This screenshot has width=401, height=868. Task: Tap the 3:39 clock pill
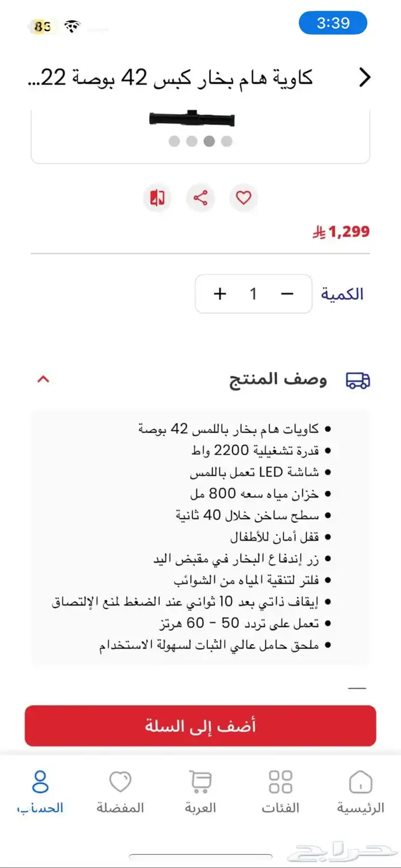[x=333, y=23]
